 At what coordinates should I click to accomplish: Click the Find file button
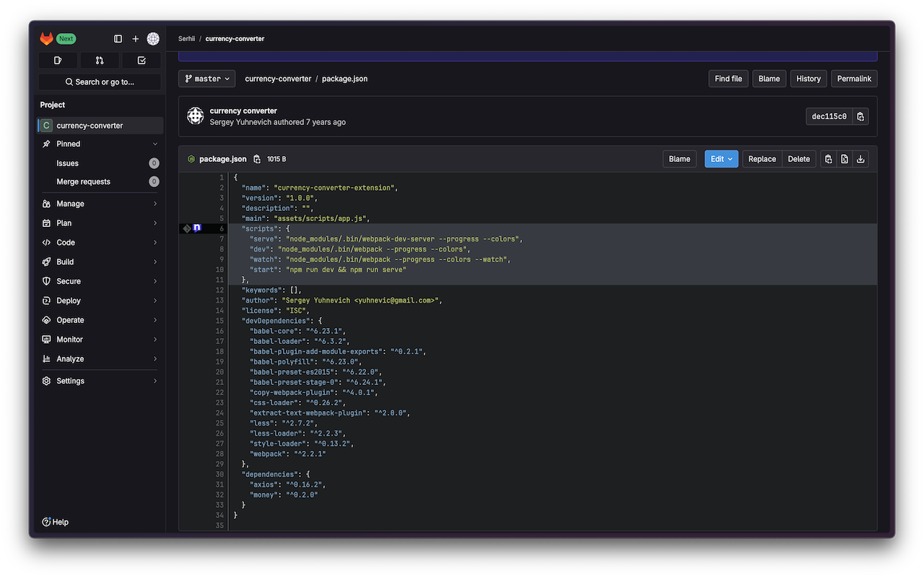click(x=728, y=79)
